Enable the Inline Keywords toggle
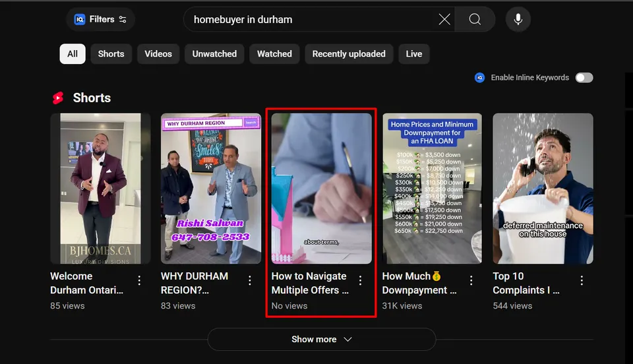 (584, 77)
